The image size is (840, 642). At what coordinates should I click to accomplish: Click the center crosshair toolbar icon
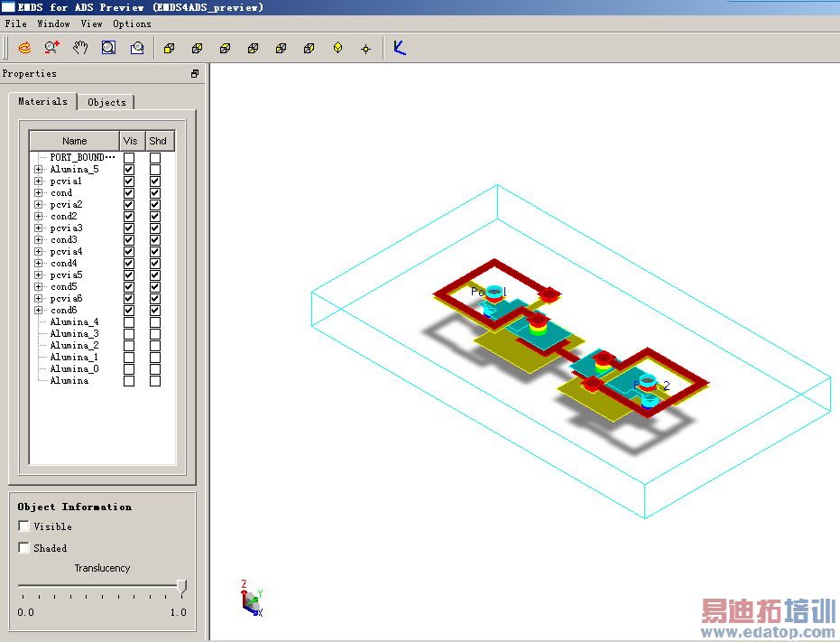(366, 50)
